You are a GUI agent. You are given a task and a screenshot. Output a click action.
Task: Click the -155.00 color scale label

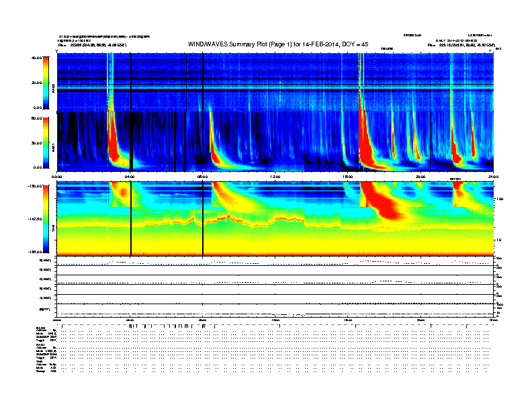tap(36, 252)
